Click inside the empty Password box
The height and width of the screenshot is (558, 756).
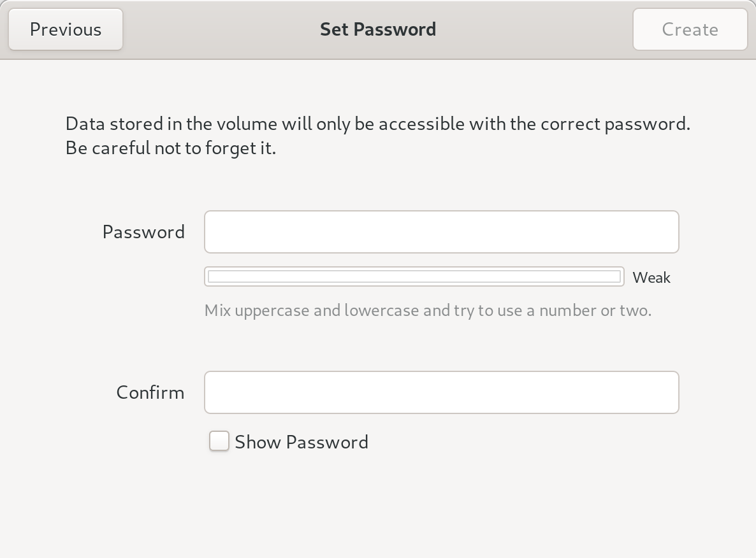(441, 231)
